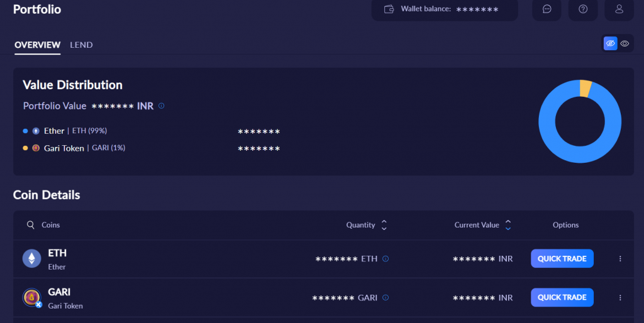Open the chat support icon

pyautogui.click(x=547, y=9)
